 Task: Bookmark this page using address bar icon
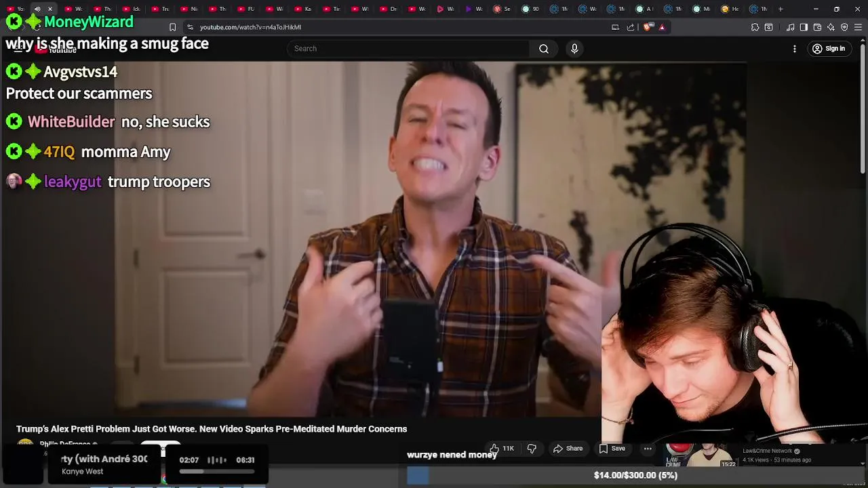point(172,27)
